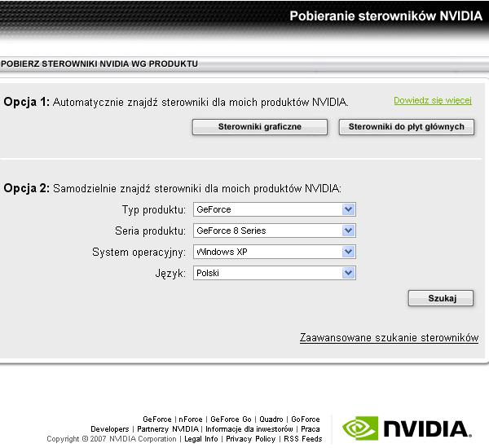Click the Opcja 1 label text
The width and height of the screenshot is (489, 448).
tap(27, 103)
